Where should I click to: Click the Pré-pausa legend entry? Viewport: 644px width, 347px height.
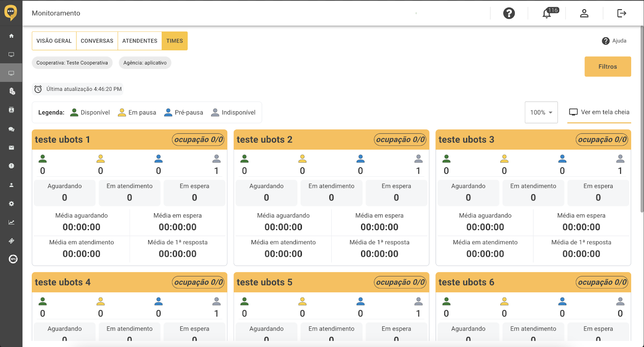184,112
